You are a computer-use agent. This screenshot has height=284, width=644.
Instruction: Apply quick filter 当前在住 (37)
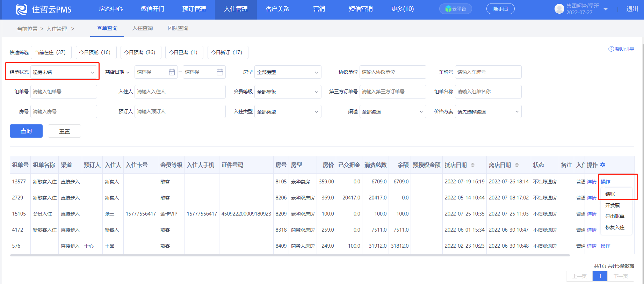pyautogui.click(x=51, y=52)
